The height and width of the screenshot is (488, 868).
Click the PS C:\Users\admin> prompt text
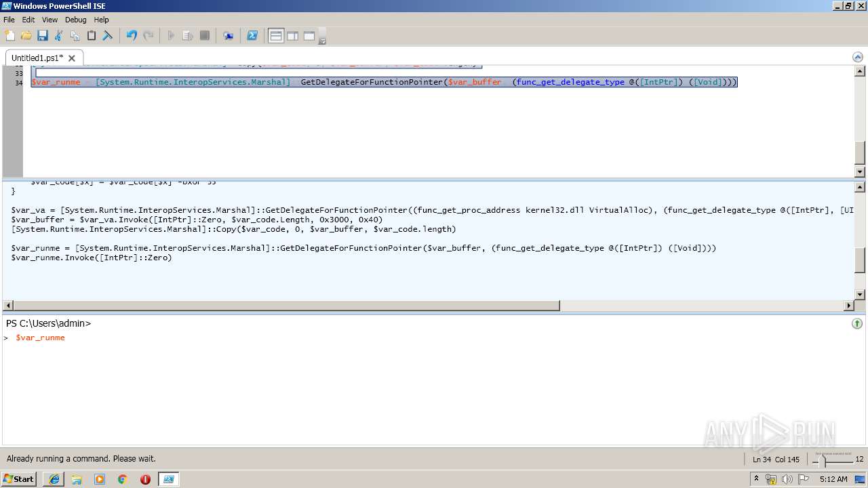48,323
